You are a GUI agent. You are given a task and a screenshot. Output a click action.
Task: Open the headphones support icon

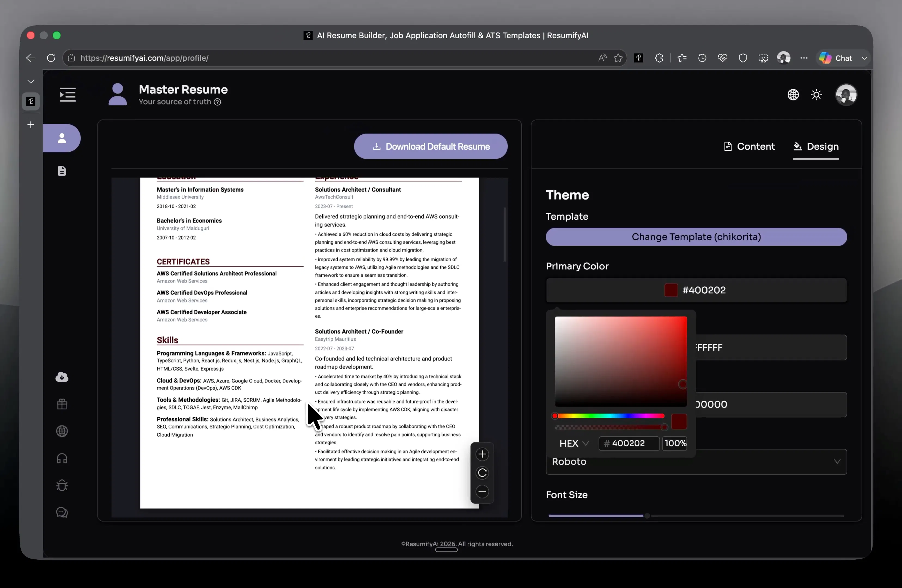(x=62, y=458)
